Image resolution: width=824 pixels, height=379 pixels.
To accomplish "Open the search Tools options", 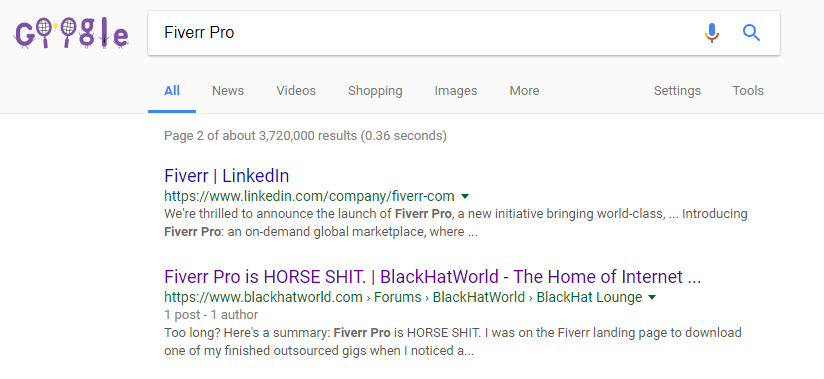I will point(748,90).
